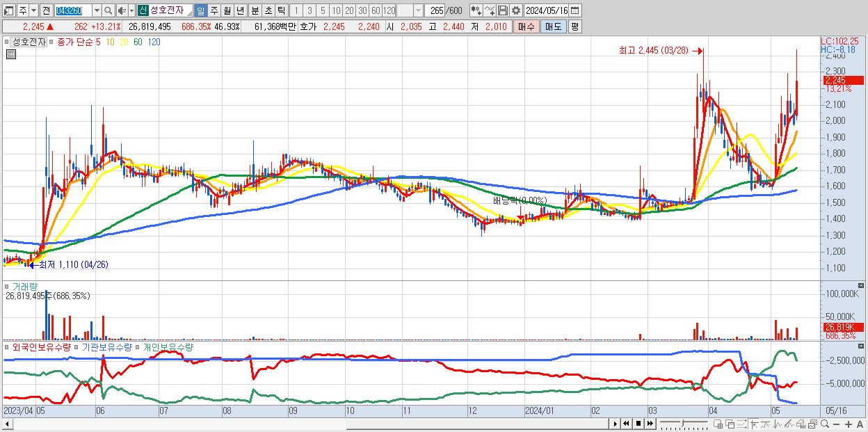Click the line chart overlay icon
This screenshot has height=432, width=868.
tap(765, 424)
